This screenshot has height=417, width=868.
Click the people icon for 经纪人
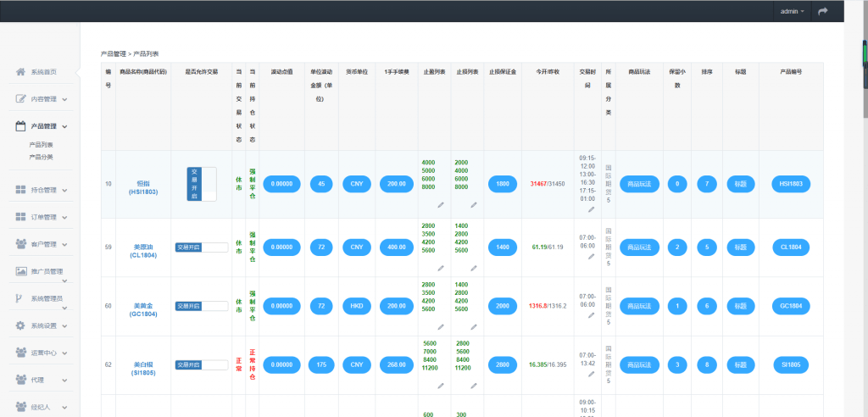tap(21, 407)
